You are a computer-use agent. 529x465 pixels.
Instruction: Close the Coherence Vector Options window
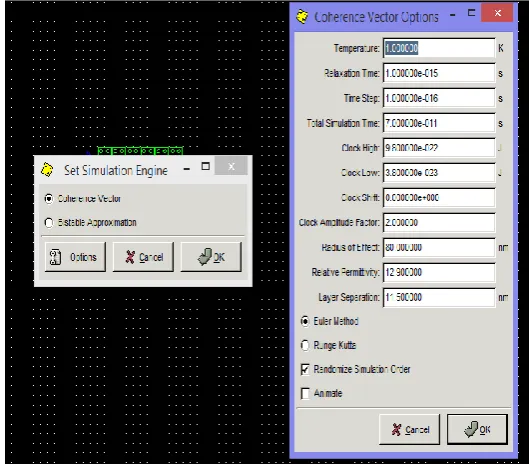click(498, 13)
